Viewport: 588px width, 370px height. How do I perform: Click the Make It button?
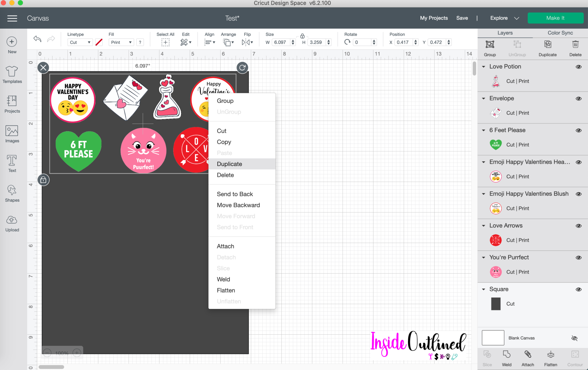click(x=555, y=18)
